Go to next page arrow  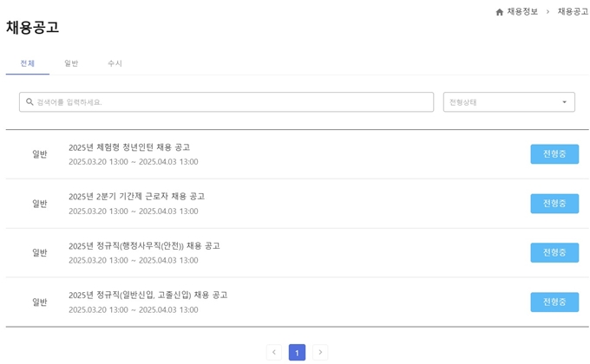point(320,353)
